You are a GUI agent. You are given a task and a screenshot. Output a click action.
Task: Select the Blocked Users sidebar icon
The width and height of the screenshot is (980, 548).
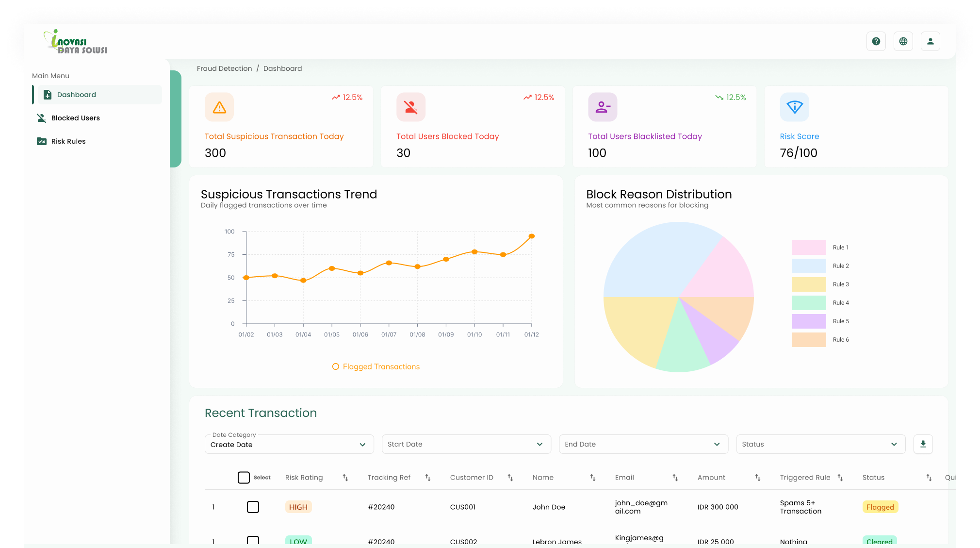point(41,117)
